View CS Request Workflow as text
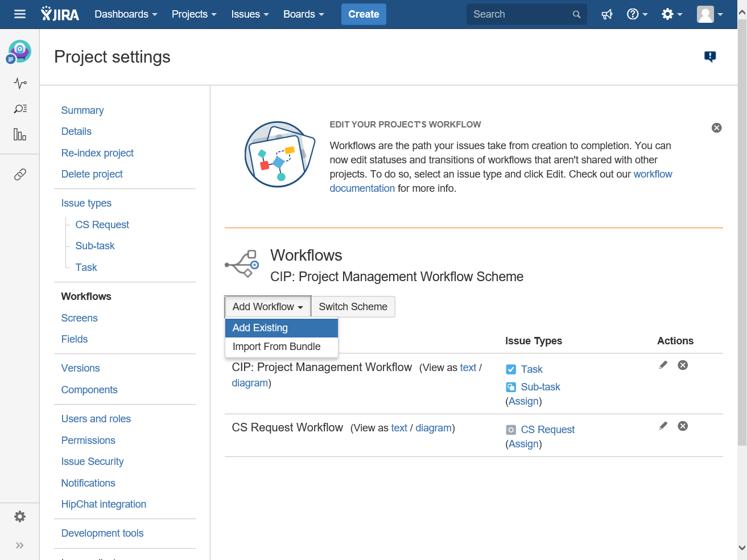Viewport: 747px width, 560px height. coord(399,428)
